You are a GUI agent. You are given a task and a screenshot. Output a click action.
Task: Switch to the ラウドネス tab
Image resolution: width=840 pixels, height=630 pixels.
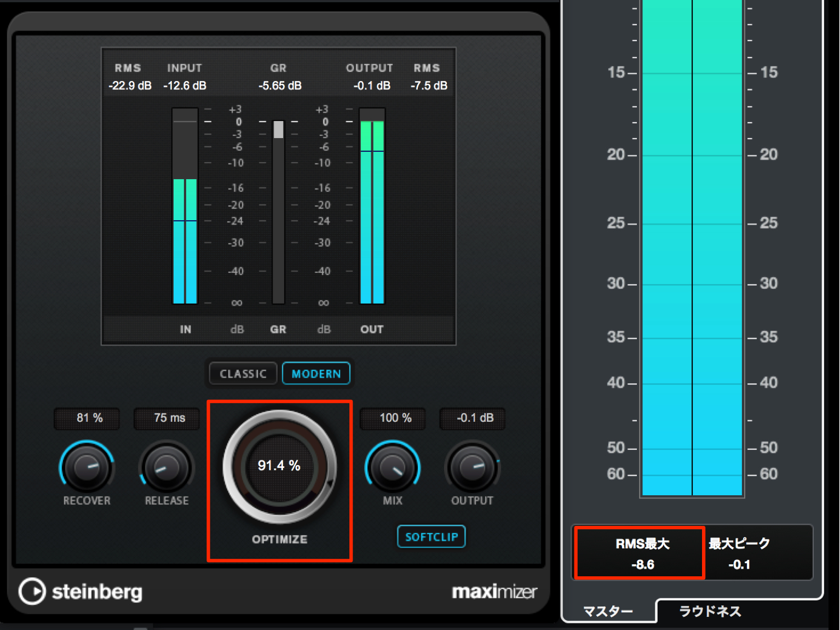pyautogui.click(x=710, y=611)
